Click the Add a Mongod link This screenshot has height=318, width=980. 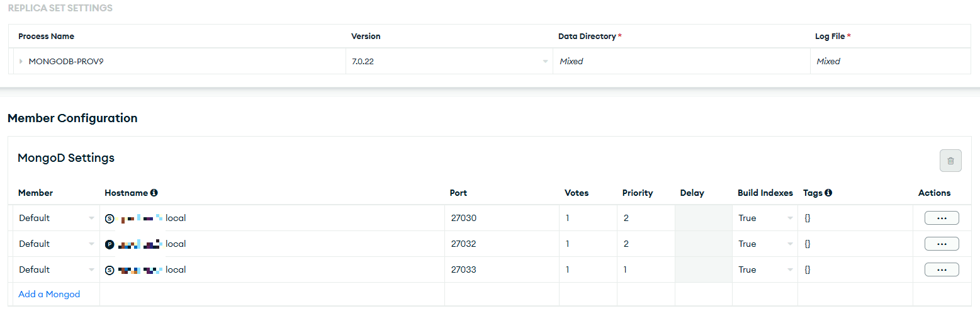point(49,294)
